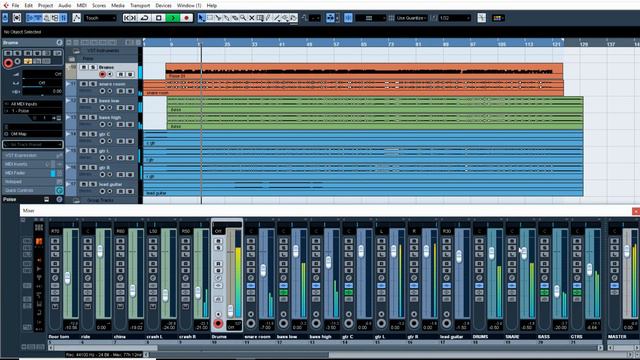Mute the lead guitar track in the track list

(84, 184)
